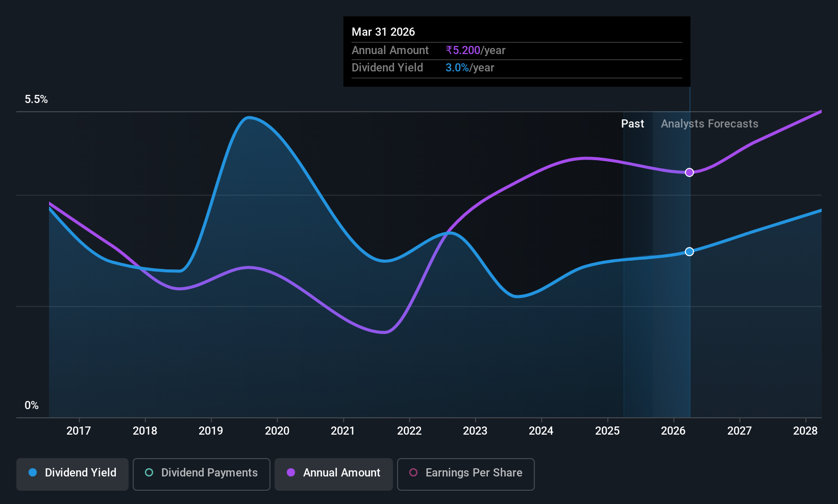Click the purple Annual Amount legend dot
This screenshot has height=504, width=838.
click(291, 472)
